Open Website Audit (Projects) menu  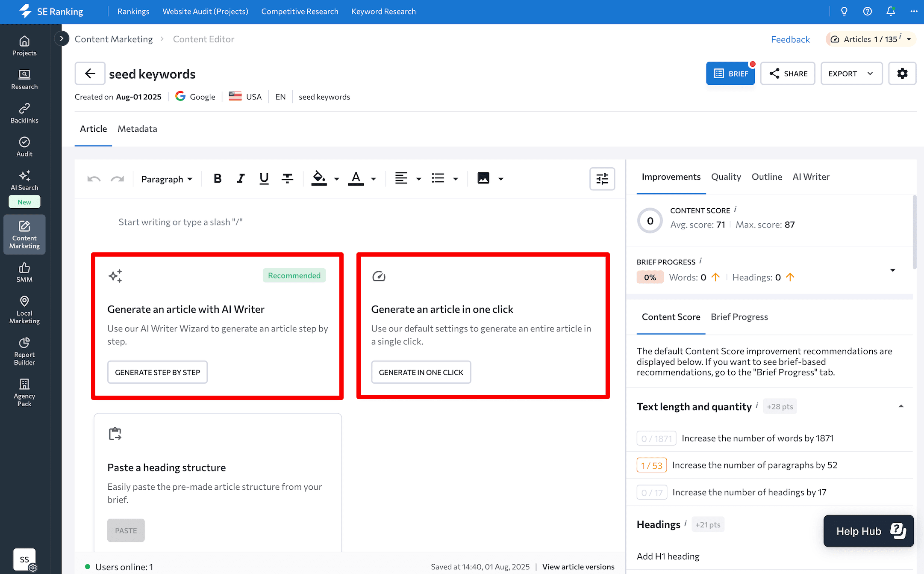coord(205,12)
